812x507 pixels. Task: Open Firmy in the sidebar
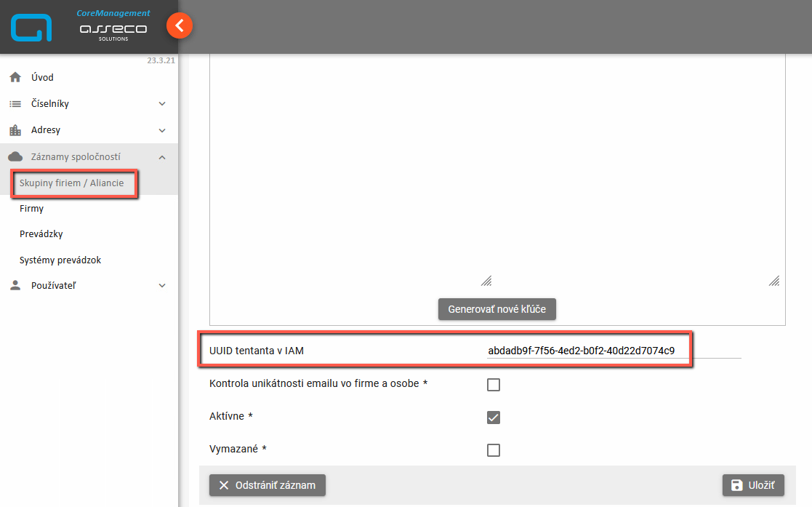[32, 209]
